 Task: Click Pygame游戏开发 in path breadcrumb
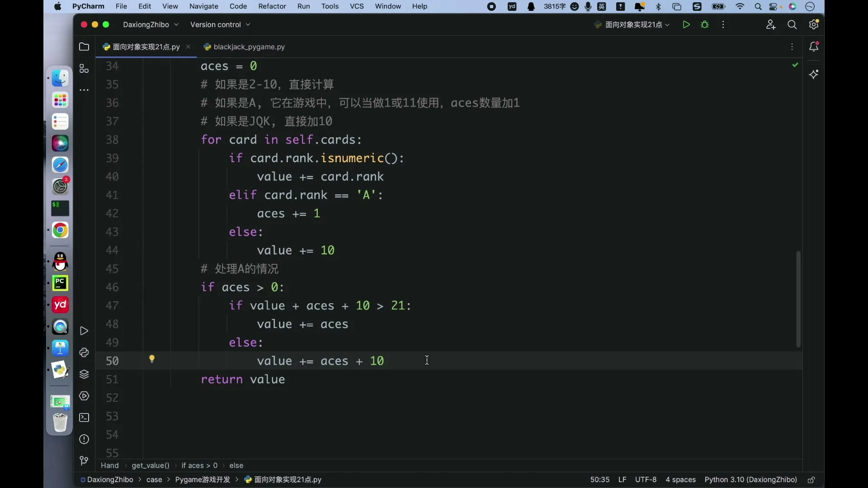pyautogui.click(x=203, y=480)
